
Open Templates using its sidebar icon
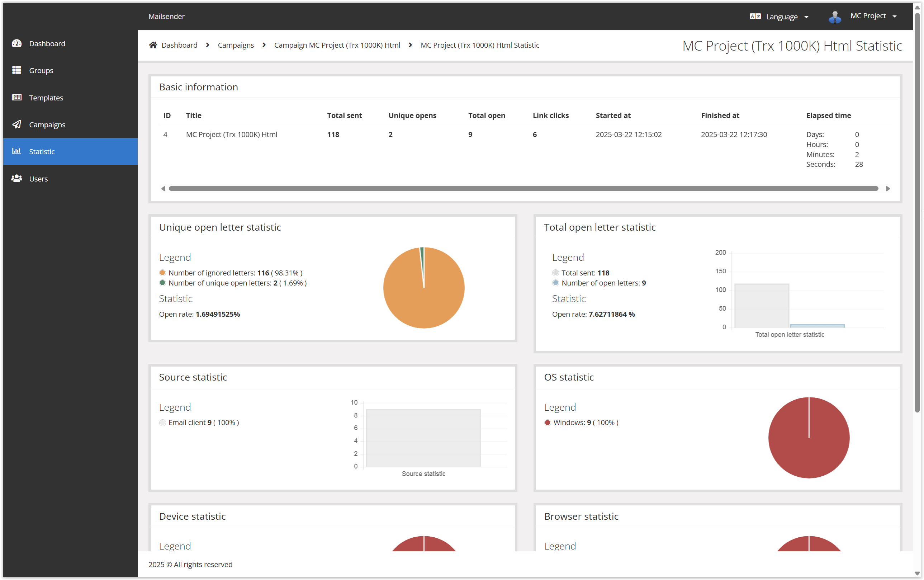pos(17,98)
